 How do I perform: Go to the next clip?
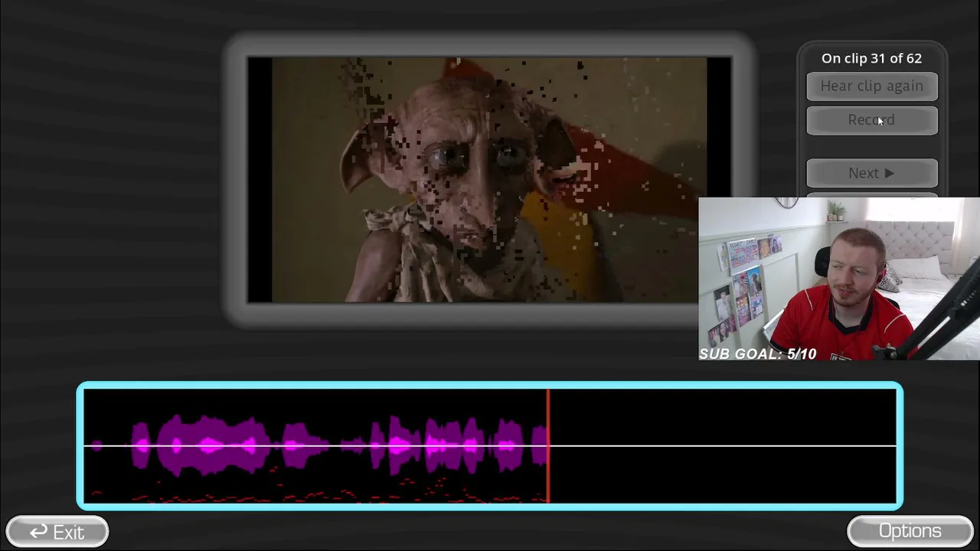tap(872, 173)
